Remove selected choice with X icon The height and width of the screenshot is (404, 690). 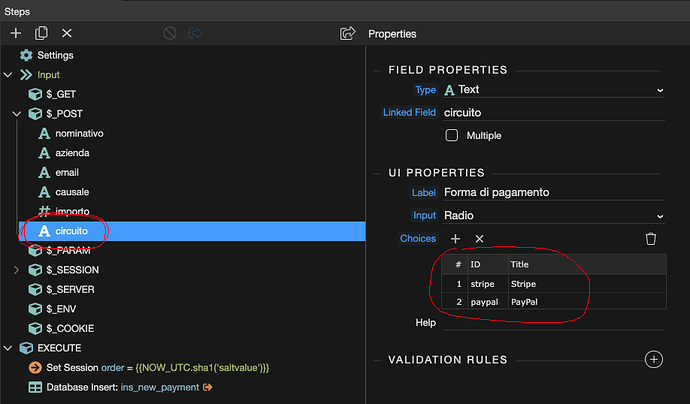point(479,238)
